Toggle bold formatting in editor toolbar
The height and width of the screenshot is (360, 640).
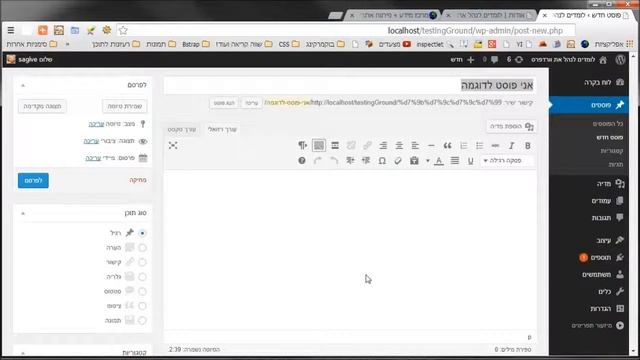527,146
